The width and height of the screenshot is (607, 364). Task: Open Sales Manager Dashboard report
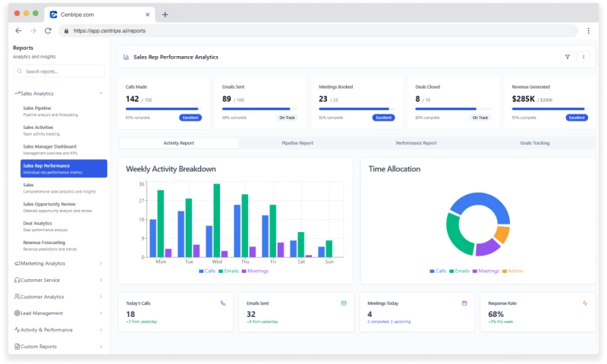(x=64, y=149)
